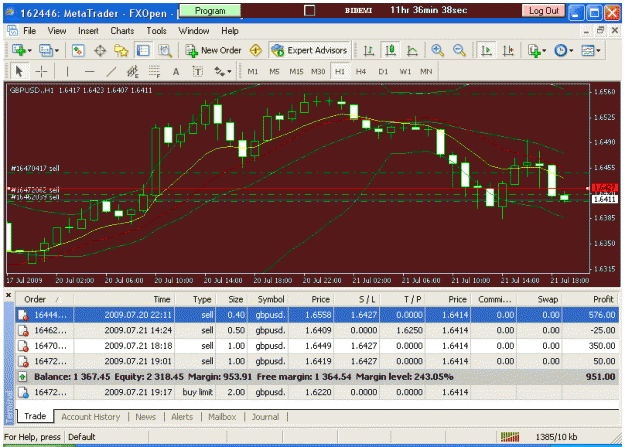Open the Window menu

pos(194,31)
